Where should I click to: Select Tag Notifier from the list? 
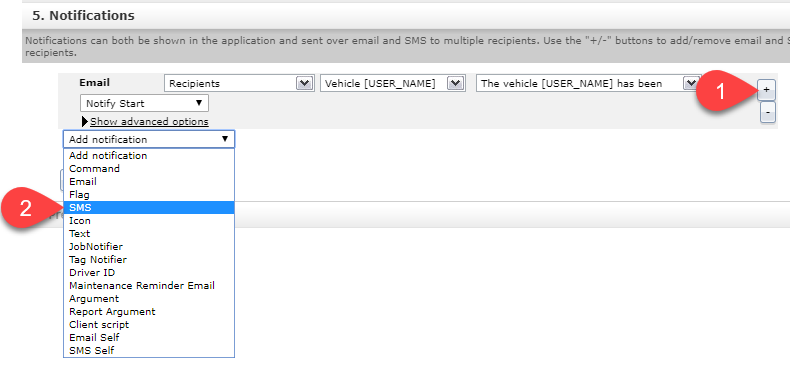coord(149,260)
